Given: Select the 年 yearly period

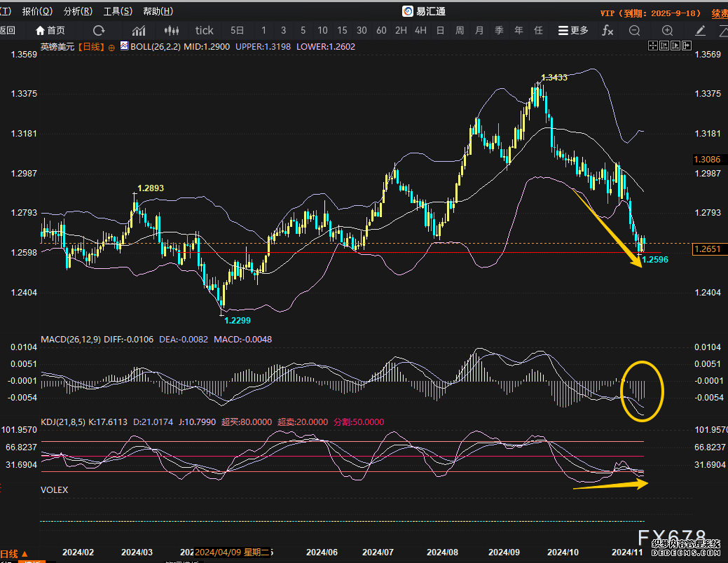Looking at the screenshot, I should [x=518, y=31].
